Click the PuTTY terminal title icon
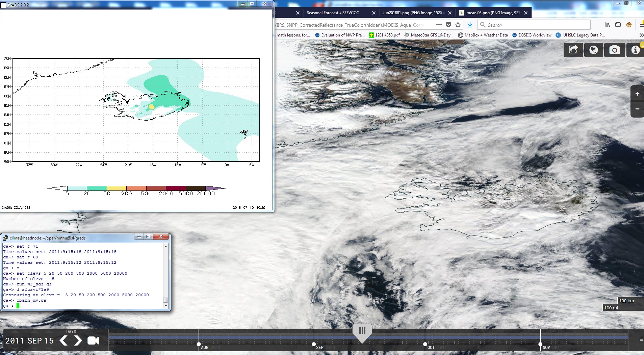The image size is (644, 355). tap(5, 238)
